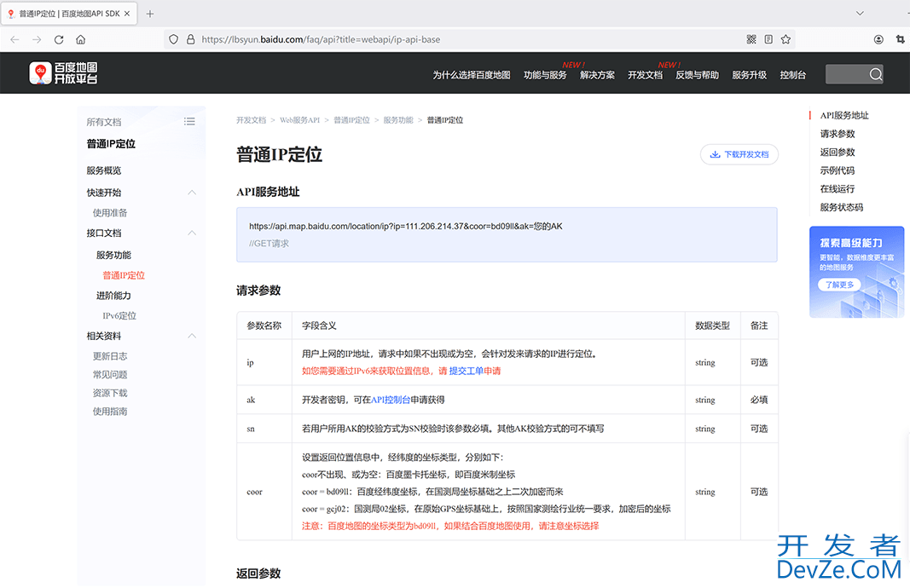
Task: Open a new browser tab
Action: tap(150, 14)
